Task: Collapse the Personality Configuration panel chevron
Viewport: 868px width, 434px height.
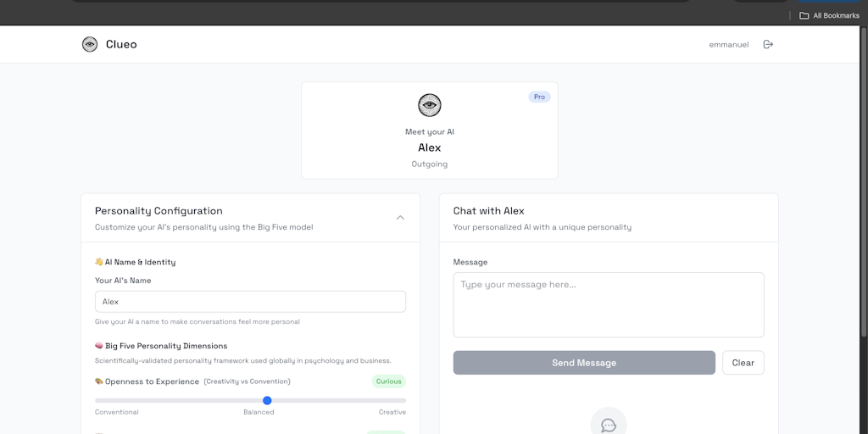Action: [400, 218]
